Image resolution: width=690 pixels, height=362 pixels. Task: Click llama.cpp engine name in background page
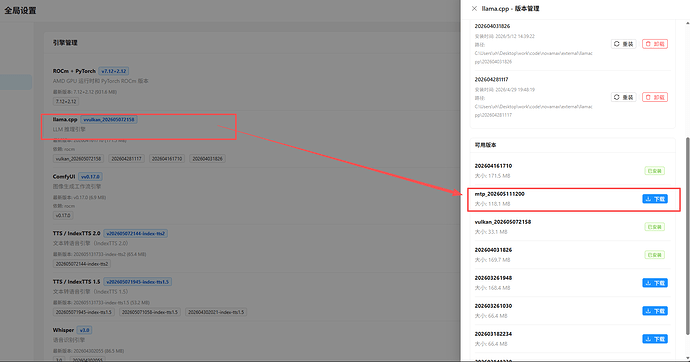pos(65,119)
